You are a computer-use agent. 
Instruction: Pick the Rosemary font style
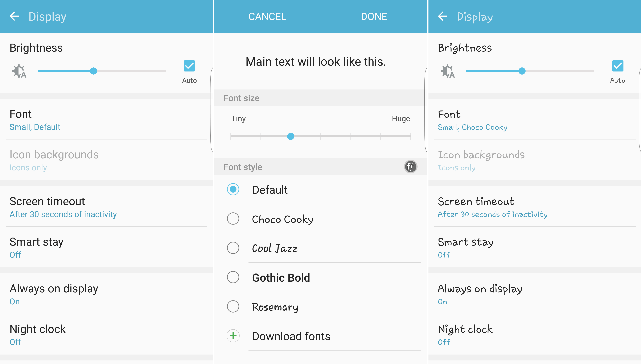pos(233,306)
